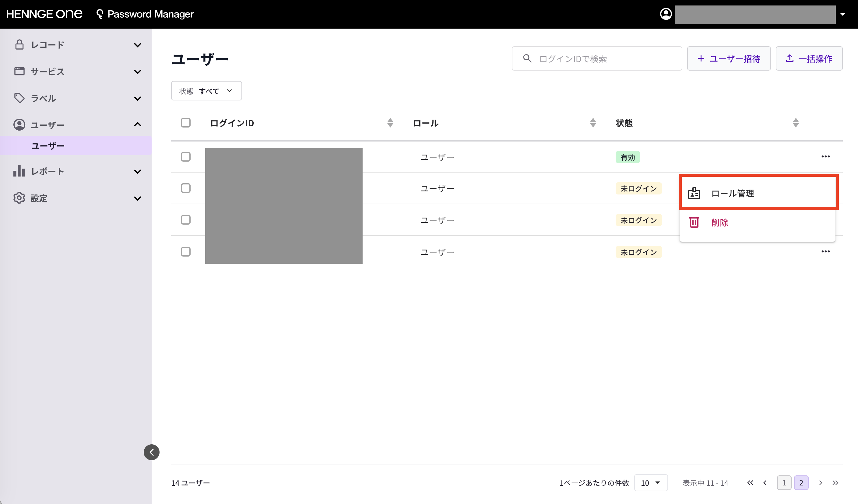Image resolution: width=858 pixels, height=504 pixels.
Task: Click the 有効 status badge
Action: (628, 157)
